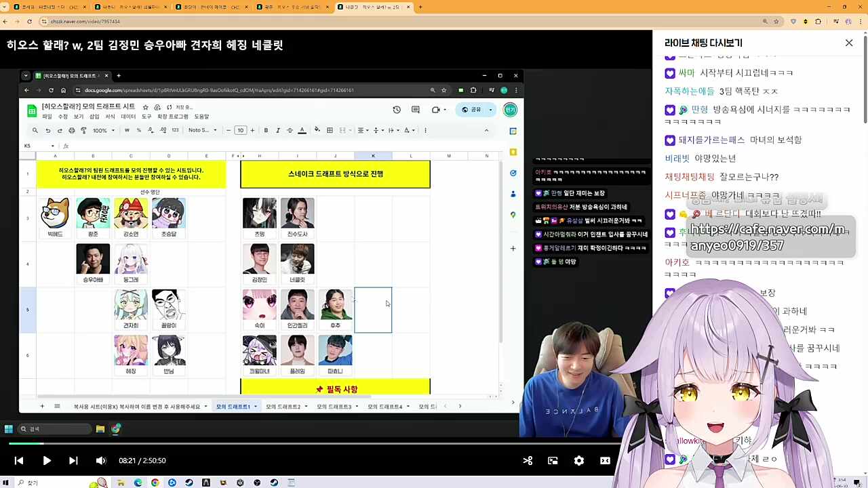The width and height of the screenshot is (868, 488).
Task: Open the 100% zoom dropdown
Action: tap(102, 130)
